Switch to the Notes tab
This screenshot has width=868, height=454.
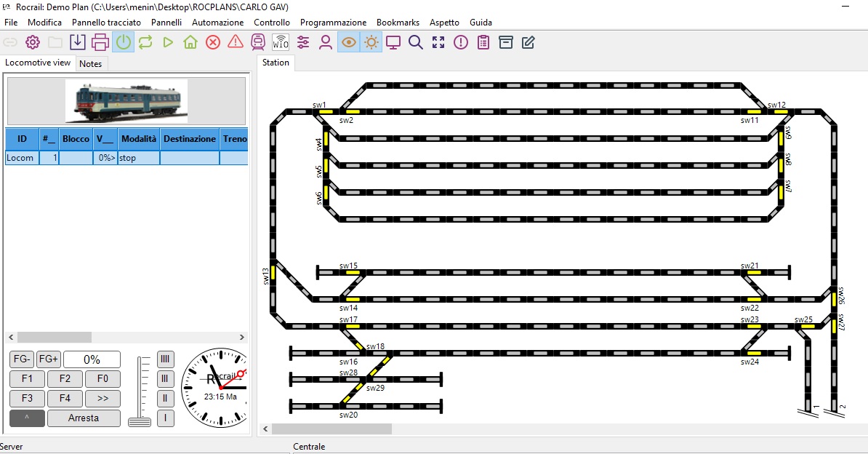click(91, 63)
